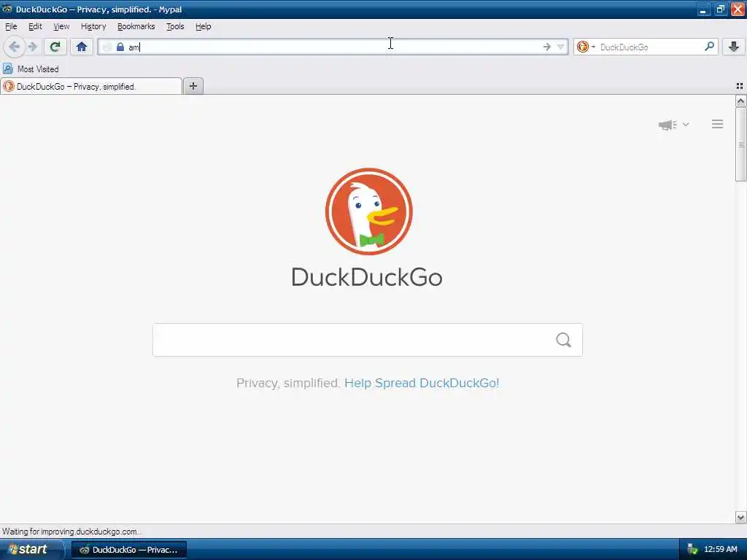Click the page scrollbar up arrow

[740, 101]
